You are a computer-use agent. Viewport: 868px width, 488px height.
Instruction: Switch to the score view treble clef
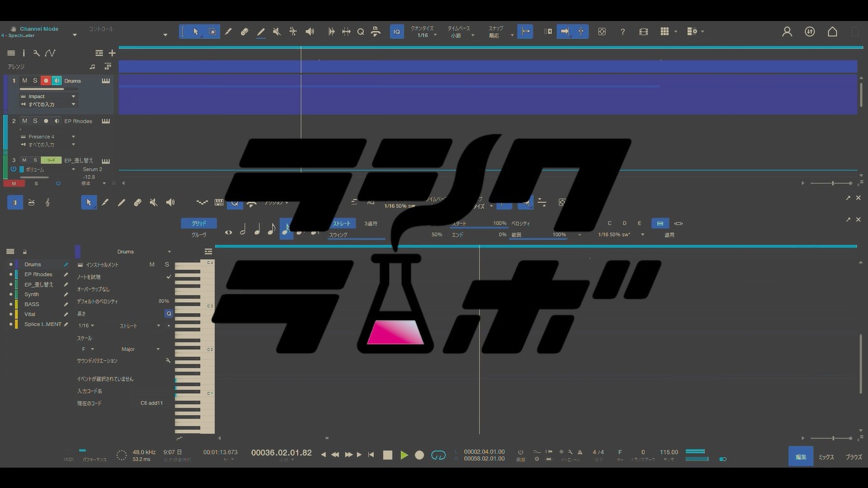(48, 202)
